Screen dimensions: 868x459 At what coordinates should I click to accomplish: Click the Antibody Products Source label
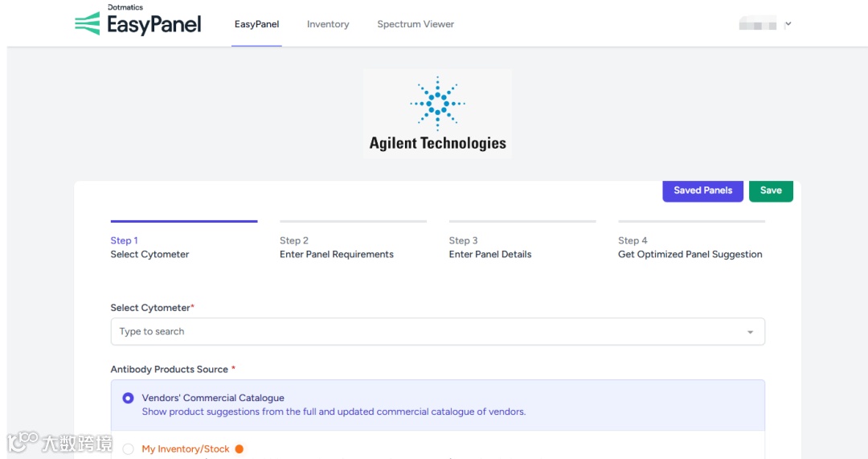(173, 369)
